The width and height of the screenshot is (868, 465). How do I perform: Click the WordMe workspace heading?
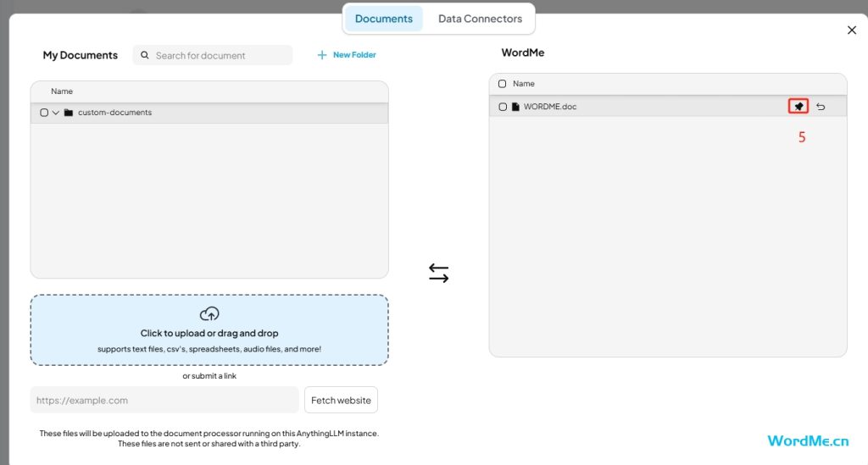pyautogui.click(x=522, y=53)
